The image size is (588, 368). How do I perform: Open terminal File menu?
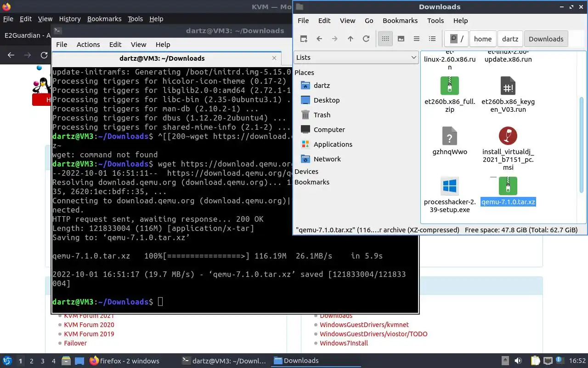point(62,45)
